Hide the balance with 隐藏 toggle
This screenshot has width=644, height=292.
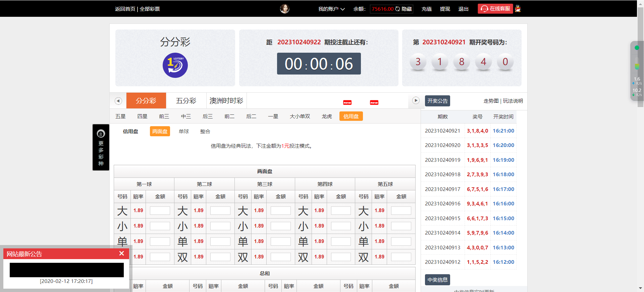tap(407, 9)
